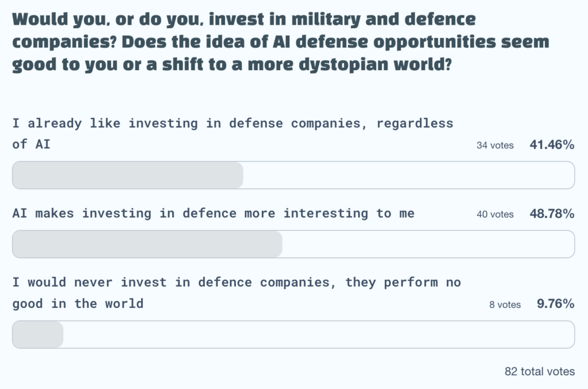Click the filled part of the 41.46% bar
Image resolution: width=588 pixels, height=389 pixels.
click(127, 175)
